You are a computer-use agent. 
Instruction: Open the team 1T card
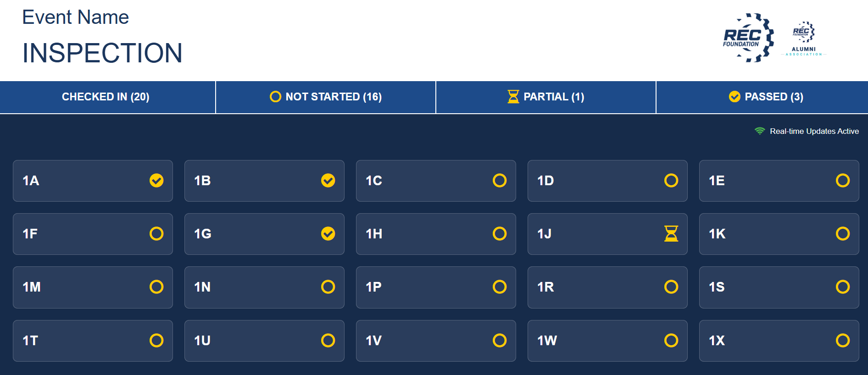coord(93,341)
